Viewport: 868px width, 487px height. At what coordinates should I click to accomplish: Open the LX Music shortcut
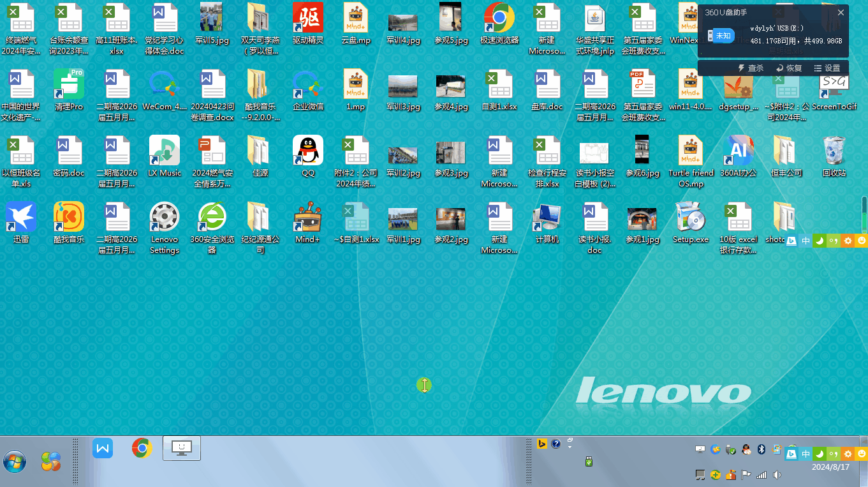click(x=165, y=156)
